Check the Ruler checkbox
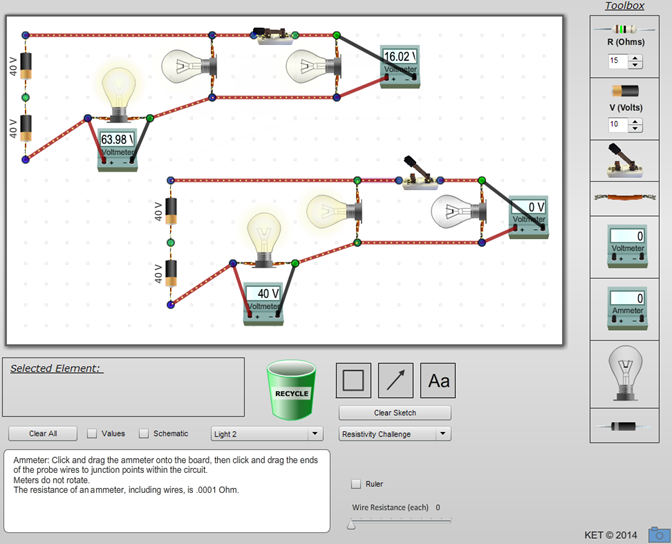 pyautogui.click(x=356, y=484)
